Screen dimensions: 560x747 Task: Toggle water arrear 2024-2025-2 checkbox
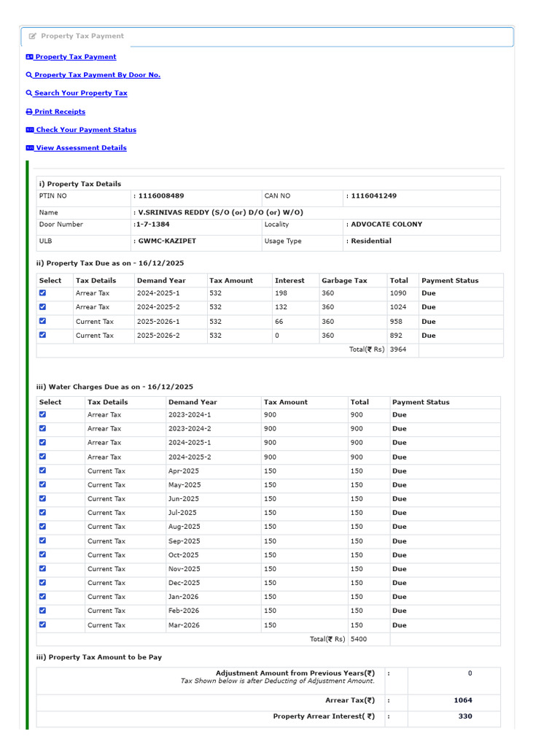pyautogui.click(x=42, y=457)
